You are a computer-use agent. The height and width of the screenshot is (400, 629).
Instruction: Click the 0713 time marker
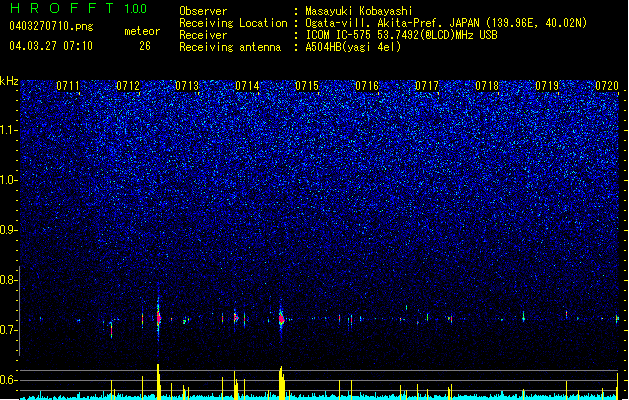(187, 86)
